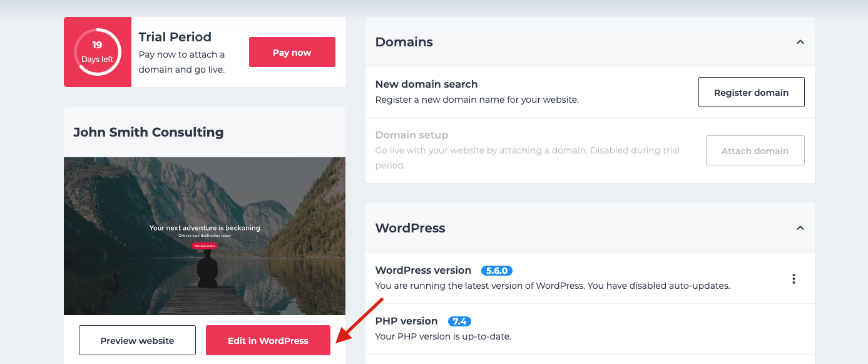Click the 'Pay now to attach a domain' text

[x=181, y=62]
